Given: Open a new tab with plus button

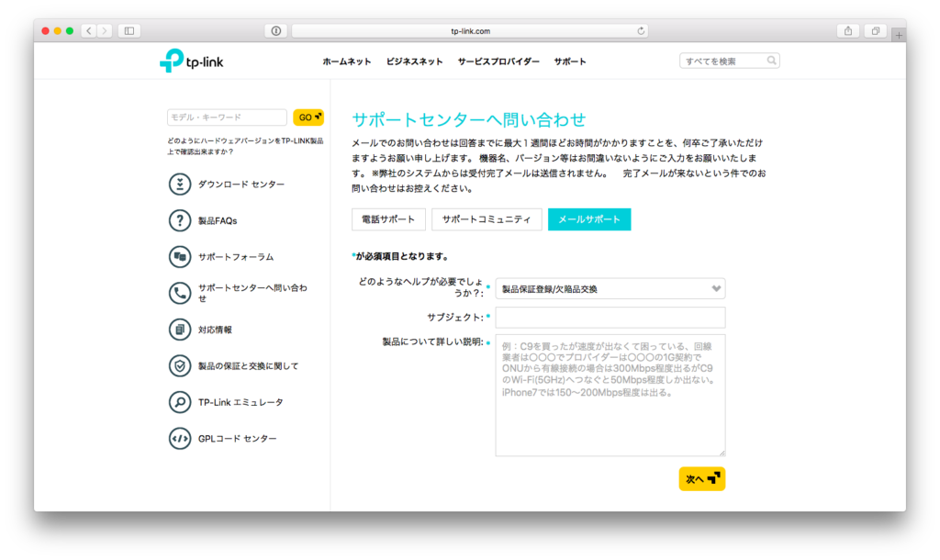Looking at the screenshot, I should [x=899, y=36].
